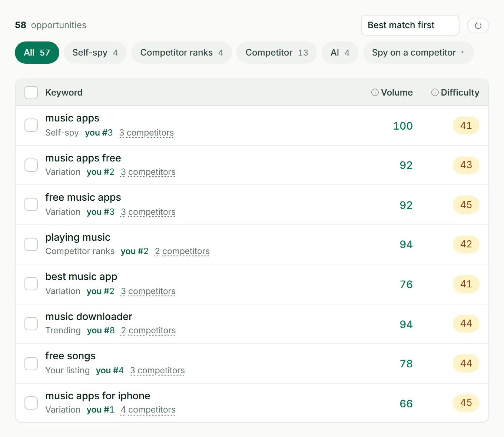Screen dimensions: 504x437
Task: Click volume 76 for best music app
Action: click(x=406, y=284)
